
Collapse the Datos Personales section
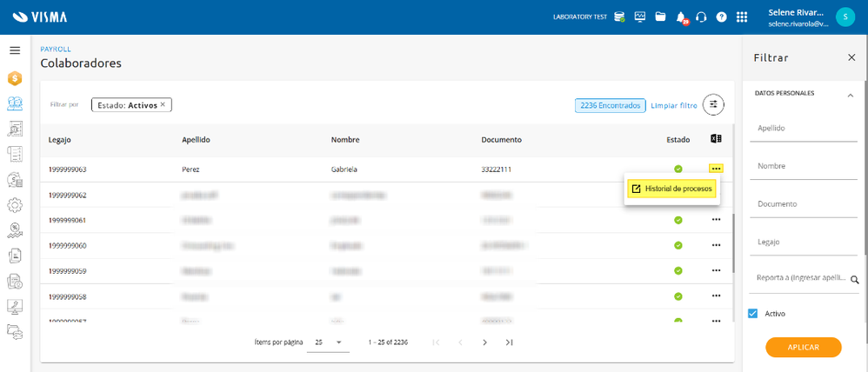click(851, 96)
